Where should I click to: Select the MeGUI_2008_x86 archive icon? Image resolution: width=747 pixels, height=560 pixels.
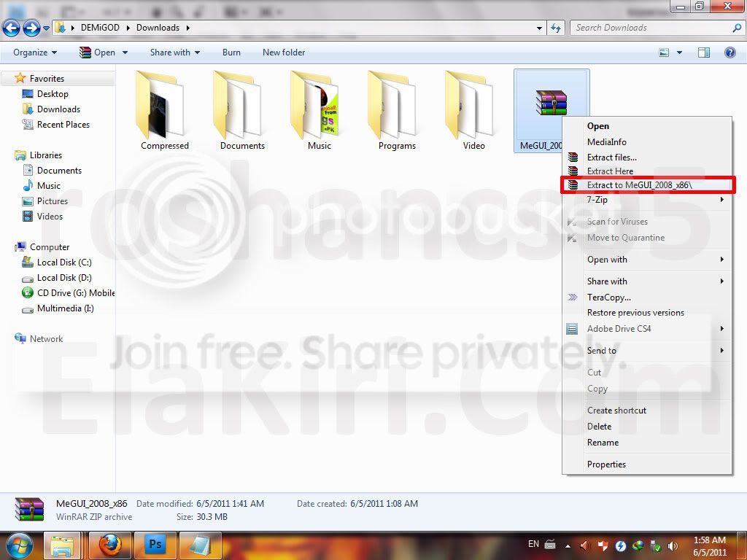tap(551, 102)
